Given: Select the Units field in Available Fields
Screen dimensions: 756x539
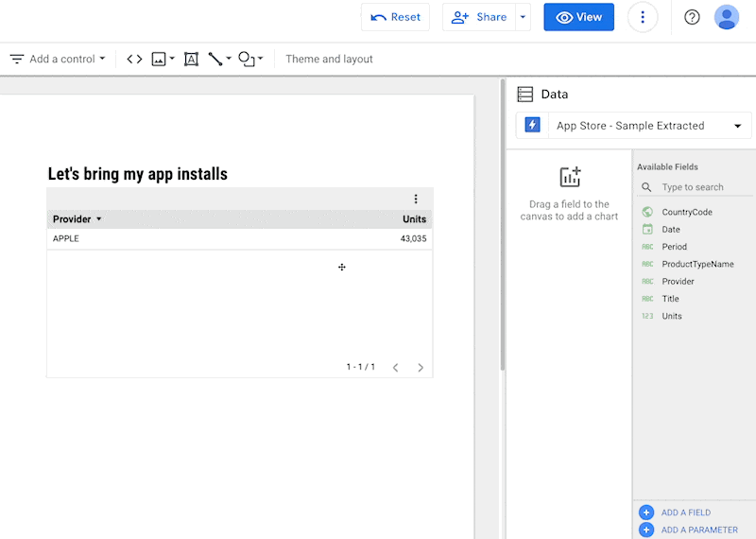Looking at the screenshot, I should (672, 316).
